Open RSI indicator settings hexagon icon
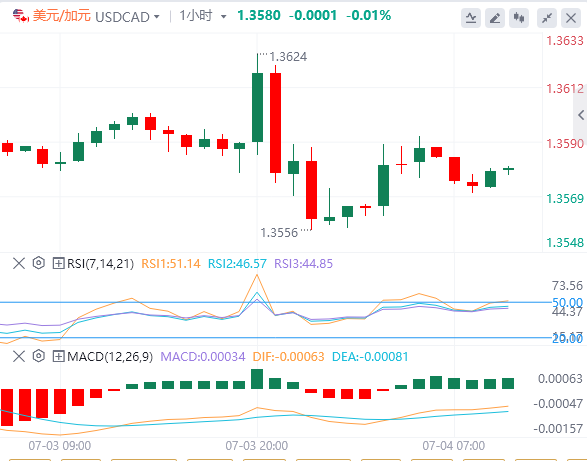Image resolution: width=587 pixels, height=461 pixels. pos(39,263)
